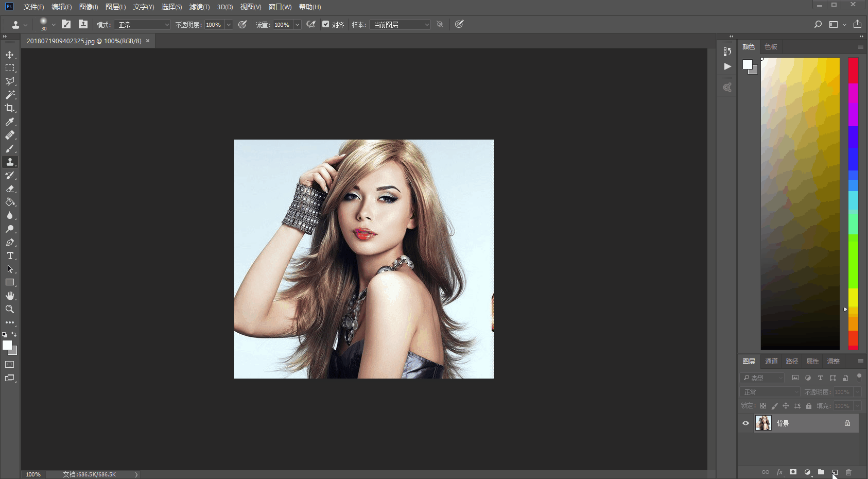Delete layer using trash icon
Image resolution: width=868 pixels, height=479 pixels.
(x=848, y=472)
